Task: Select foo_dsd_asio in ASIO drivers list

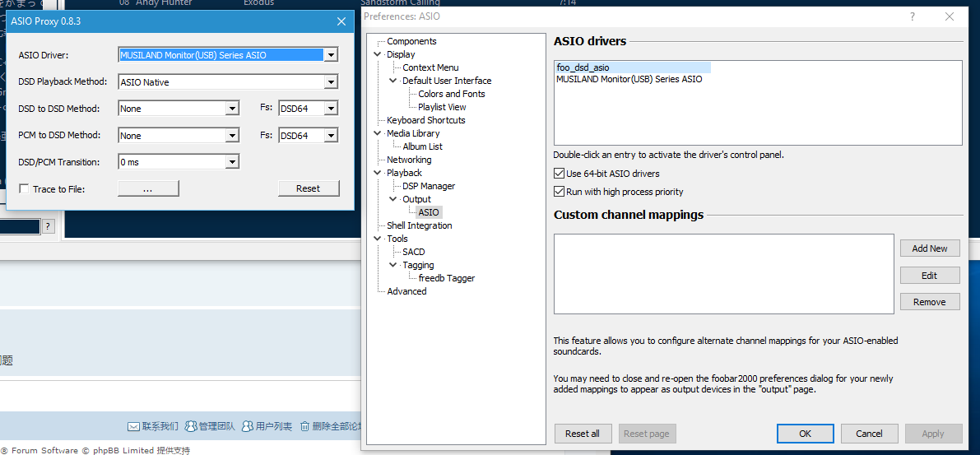Action: [583, 67]
